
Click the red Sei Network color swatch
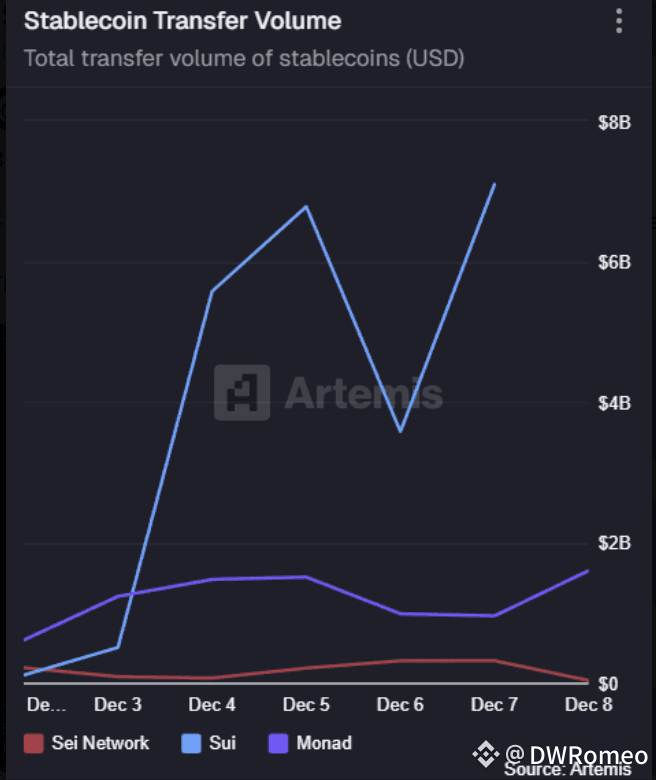point(34,743)
